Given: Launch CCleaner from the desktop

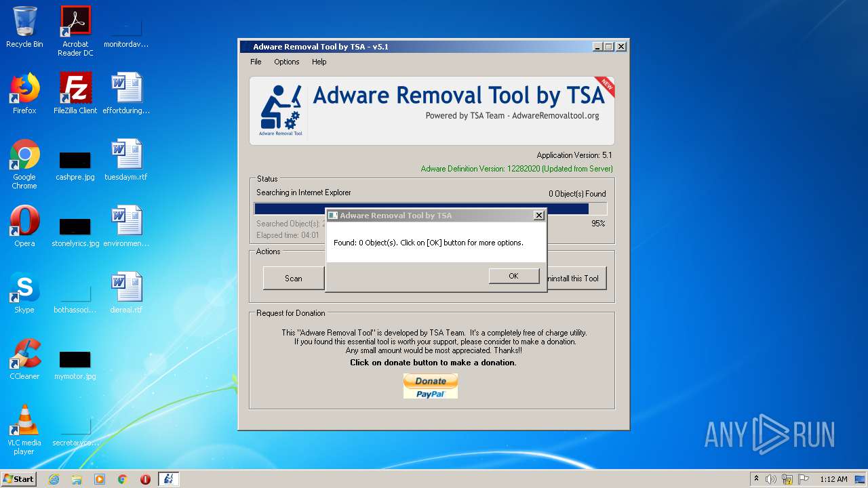Looking at the screenshot, I should coord(24,359).
